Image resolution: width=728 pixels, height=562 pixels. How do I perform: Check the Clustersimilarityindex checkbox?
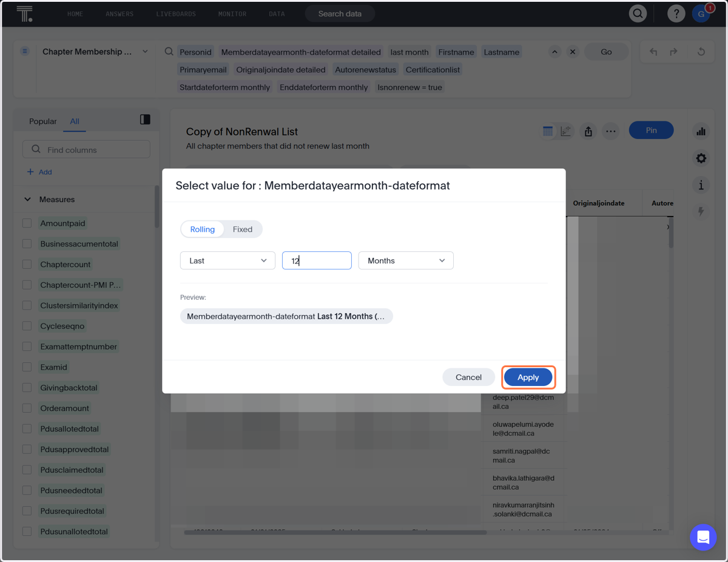point(27,305)
